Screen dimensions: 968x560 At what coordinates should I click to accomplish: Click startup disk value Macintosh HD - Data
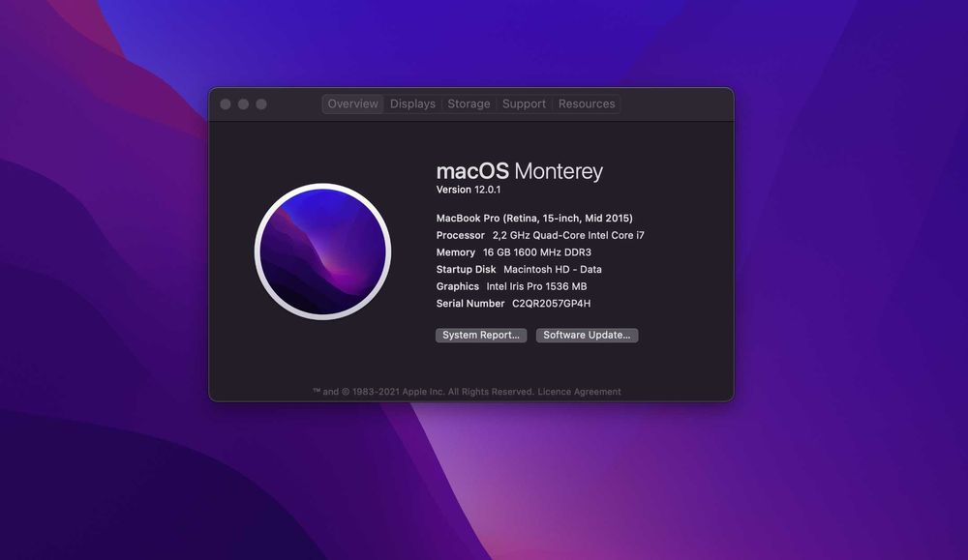553,270
